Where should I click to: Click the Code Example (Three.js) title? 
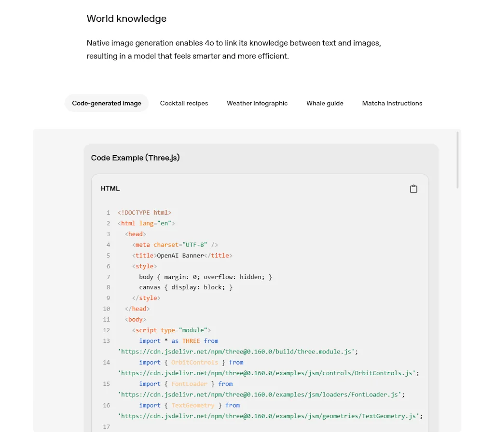click(x=135, y=158)
